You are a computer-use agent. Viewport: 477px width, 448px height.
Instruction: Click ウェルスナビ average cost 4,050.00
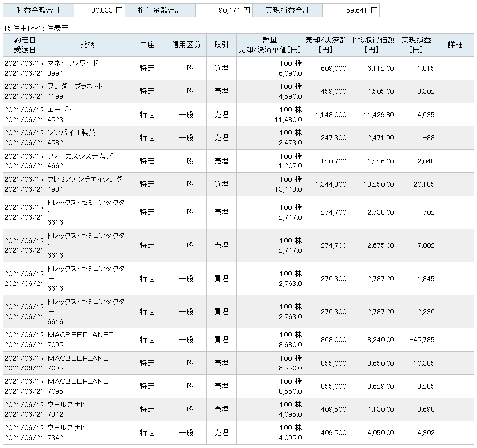381,433
